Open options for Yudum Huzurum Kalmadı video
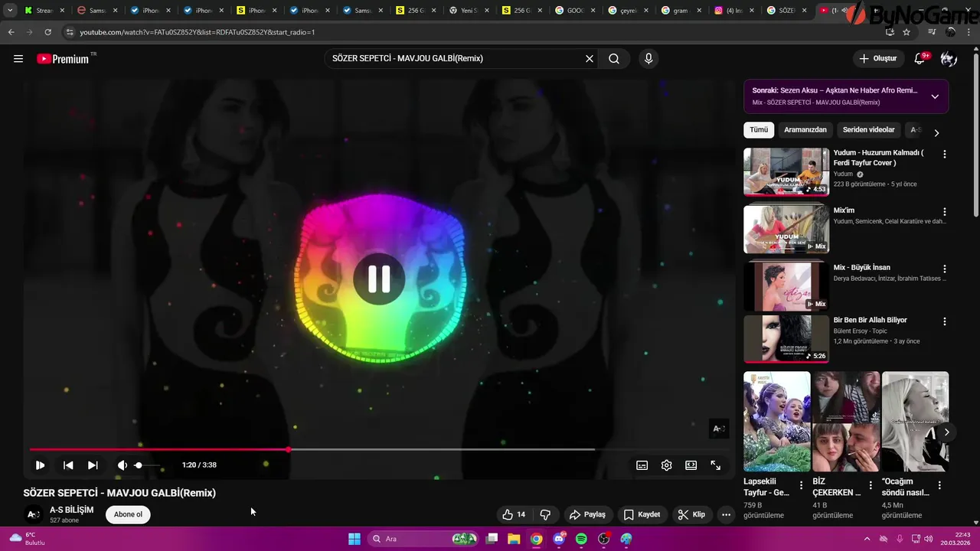Viewport: 980px width, 551px height. 944,154
